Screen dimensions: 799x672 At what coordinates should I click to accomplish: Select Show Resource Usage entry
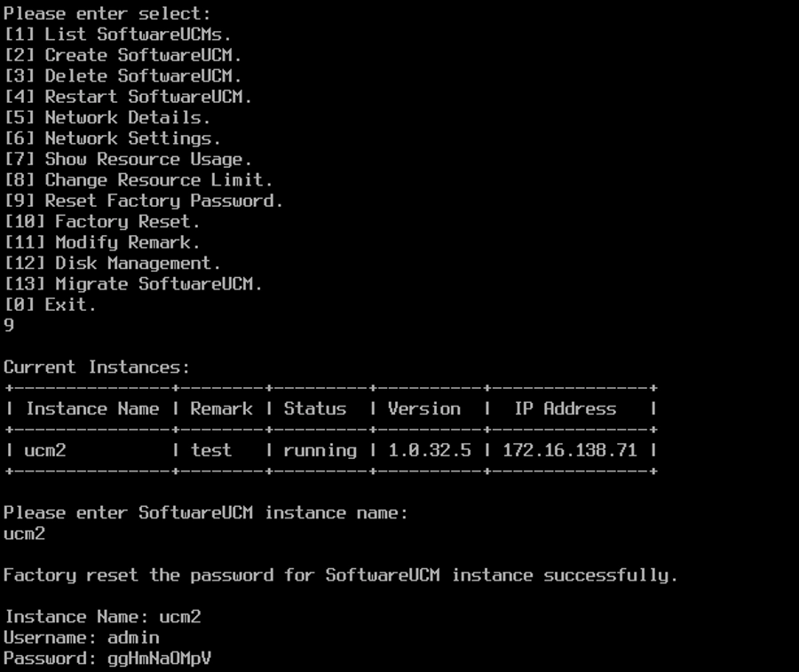pyautogui.click(x=128, y=160)
